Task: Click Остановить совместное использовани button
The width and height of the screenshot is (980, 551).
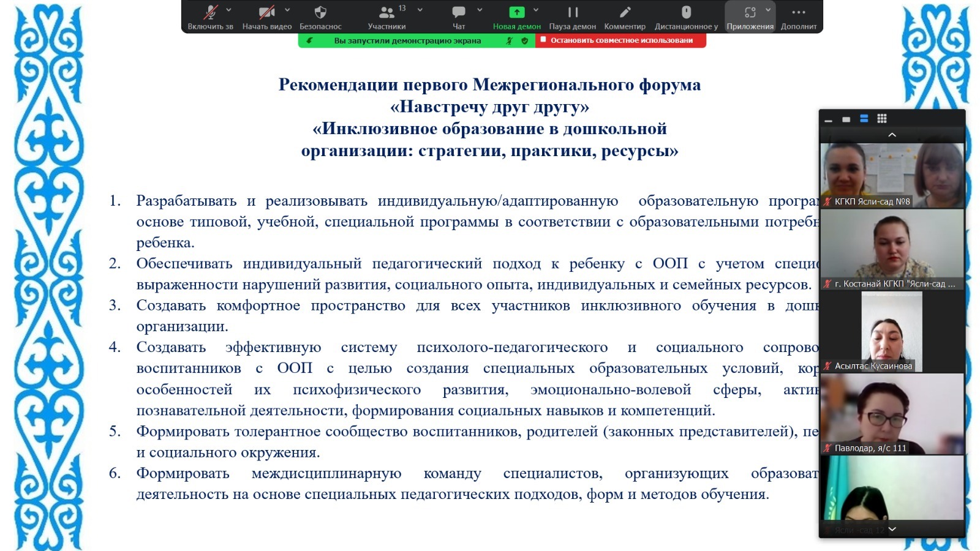Action: tap(620, 40)
